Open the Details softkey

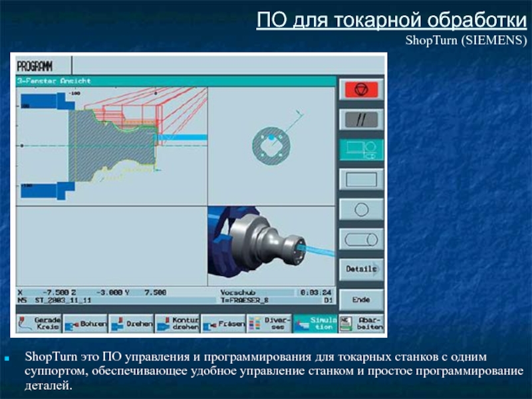click(361, 269)
